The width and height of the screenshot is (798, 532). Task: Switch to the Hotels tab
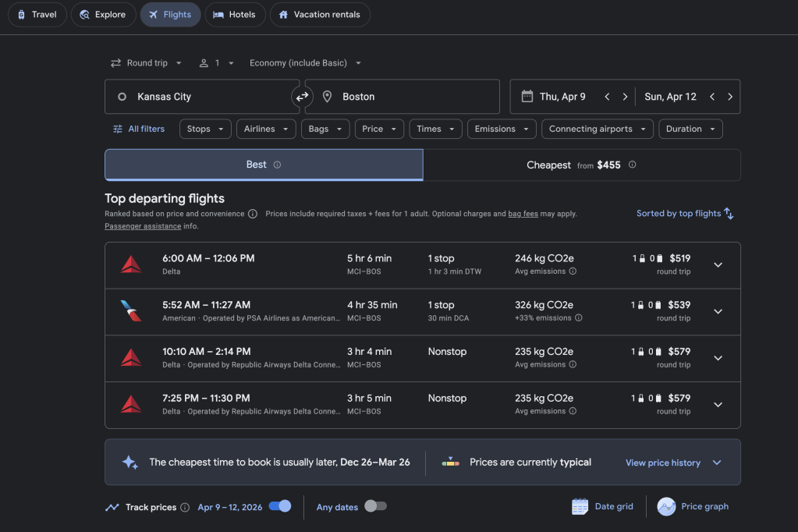pyautogui.click(x=234, y=15)
